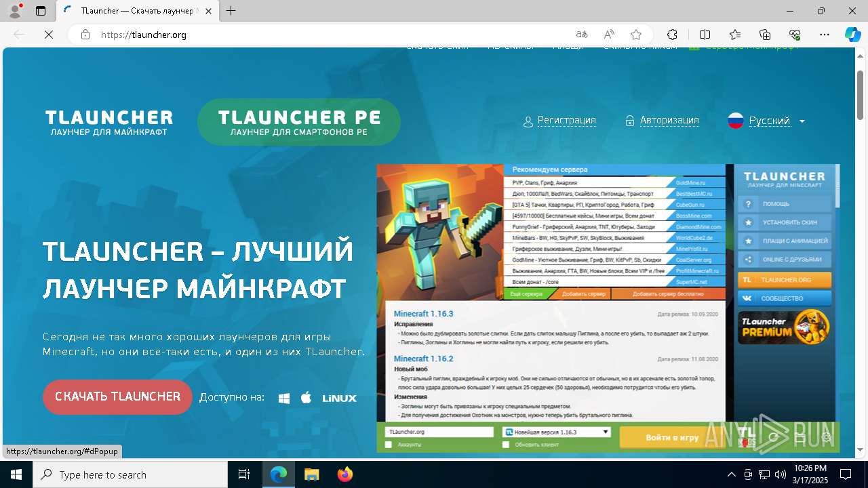868x488 pixels.
Task: Switch to the TLauncher browser tab
Action: point(138,11)
